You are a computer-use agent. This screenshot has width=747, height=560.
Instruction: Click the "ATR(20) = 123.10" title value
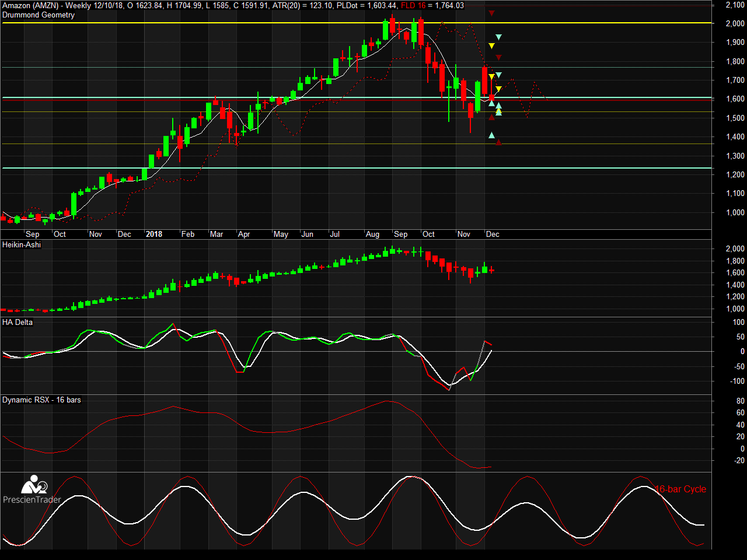click(x=302, y=6)
